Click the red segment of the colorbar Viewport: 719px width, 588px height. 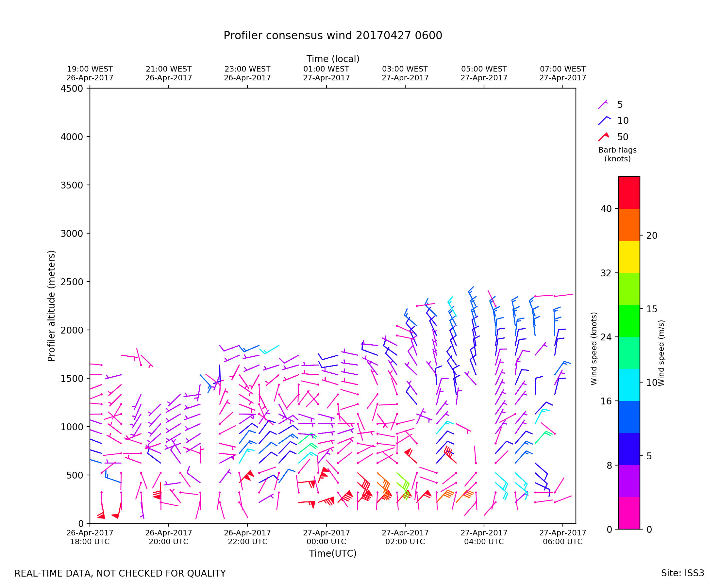point(629,192)
